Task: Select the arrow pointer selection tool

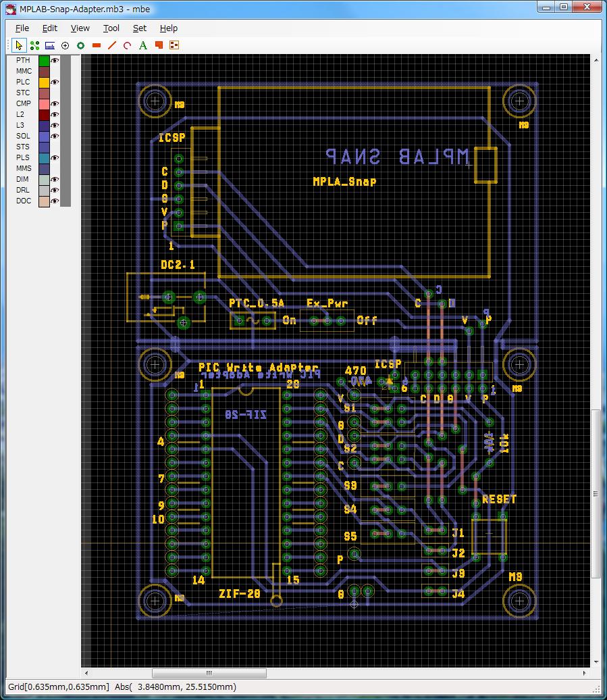Action: pos(19,45)
